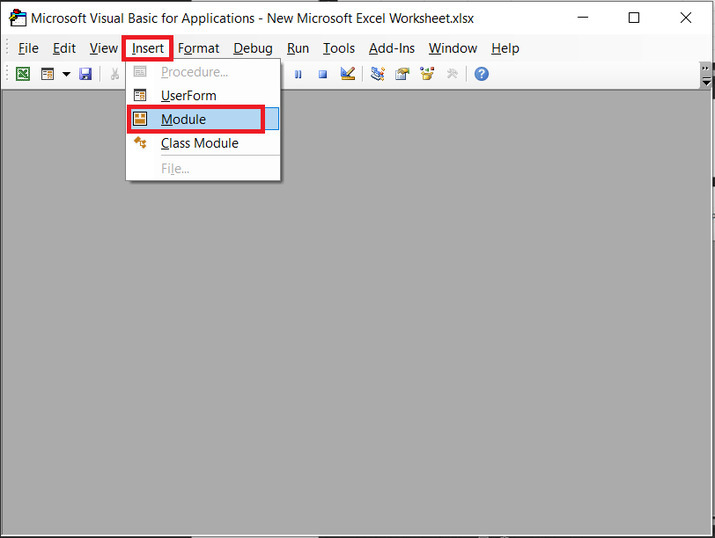Minimize the Visual Basic window
This screenshot has width=715, height=538.
pyautogui.click(x=583, y=18)
